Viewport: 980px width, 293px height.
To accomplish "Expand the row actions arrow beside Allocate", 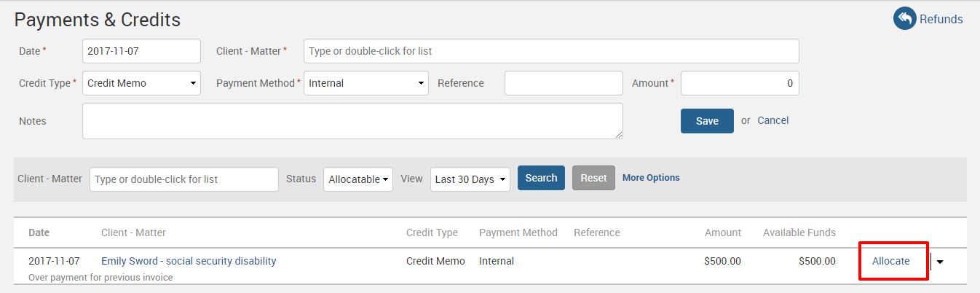I will click(x=939, y=262).
